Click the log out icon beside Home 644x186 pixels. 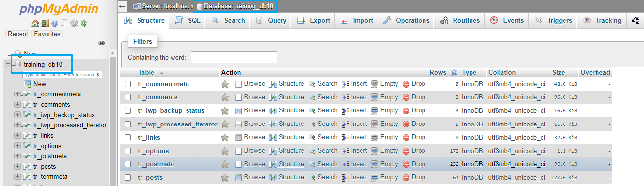[x=45, y=23]
